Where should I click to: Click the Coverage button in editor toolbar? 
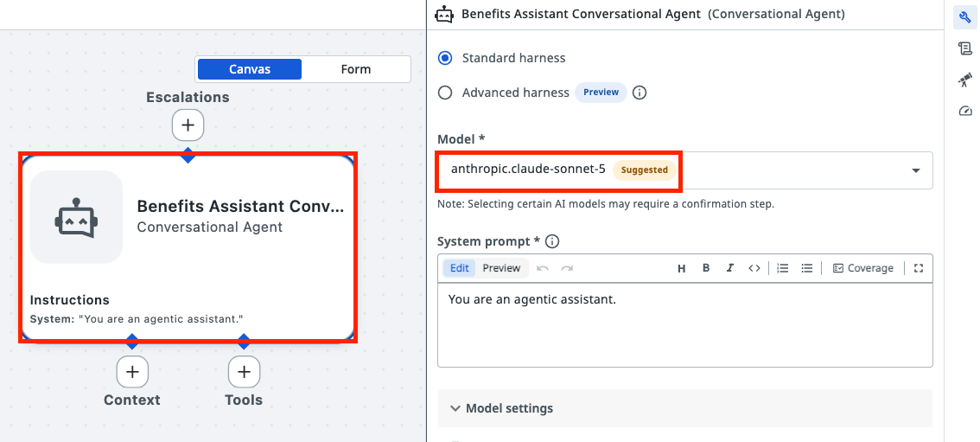(x=863, y=268)
